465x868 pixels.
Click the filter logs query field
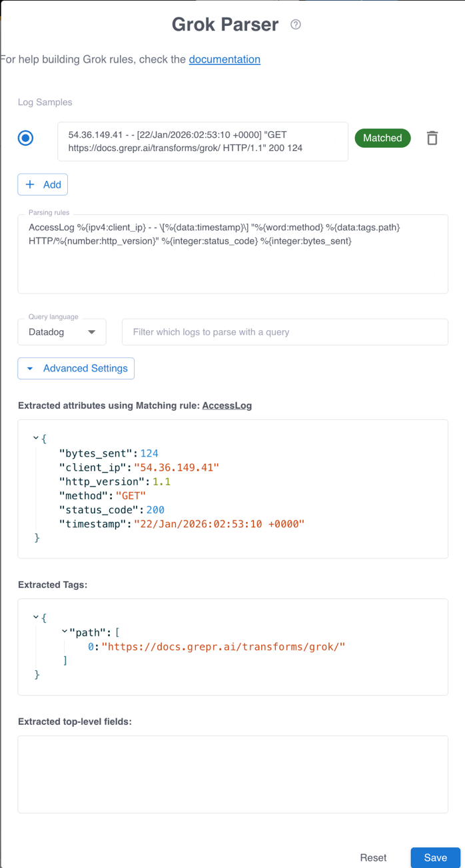[284, 331]
